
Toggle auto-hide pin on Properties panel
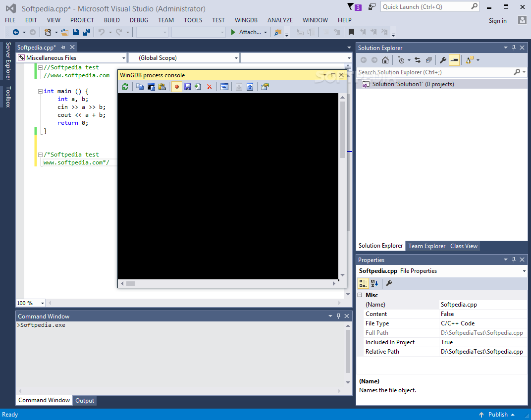(514, 260)
